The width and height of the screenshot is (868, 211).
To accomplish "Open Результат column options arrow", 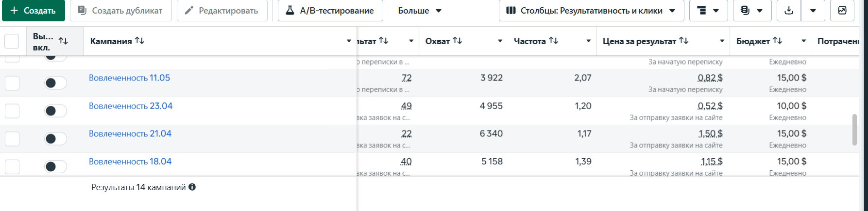I will click(411, 41).
